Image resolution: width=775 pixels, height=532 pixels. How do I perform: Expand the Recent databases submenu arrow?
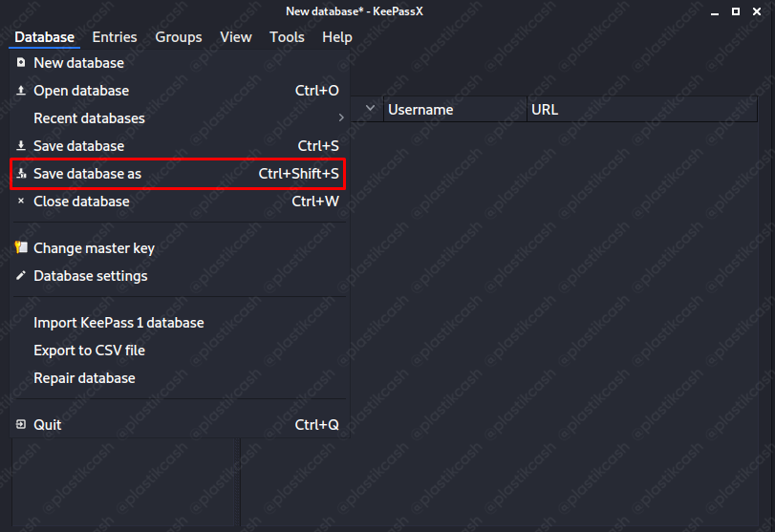341,118
